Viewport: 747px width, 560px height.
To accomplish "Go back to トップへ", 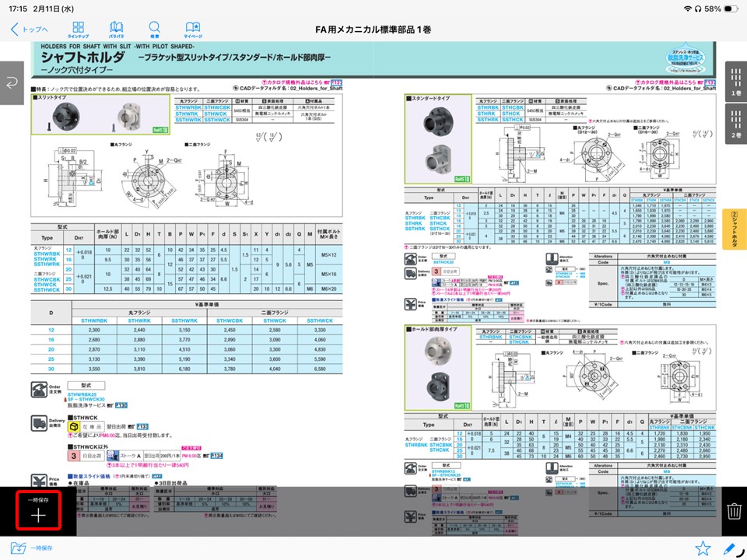I will tap(30, 30).
